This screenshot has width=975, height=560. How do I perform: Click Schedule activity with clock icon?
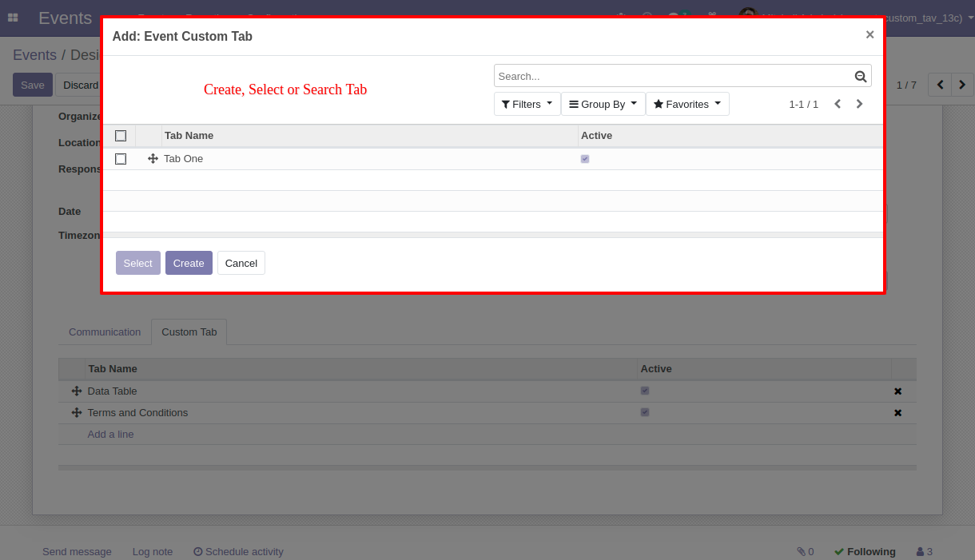[238, 552]
